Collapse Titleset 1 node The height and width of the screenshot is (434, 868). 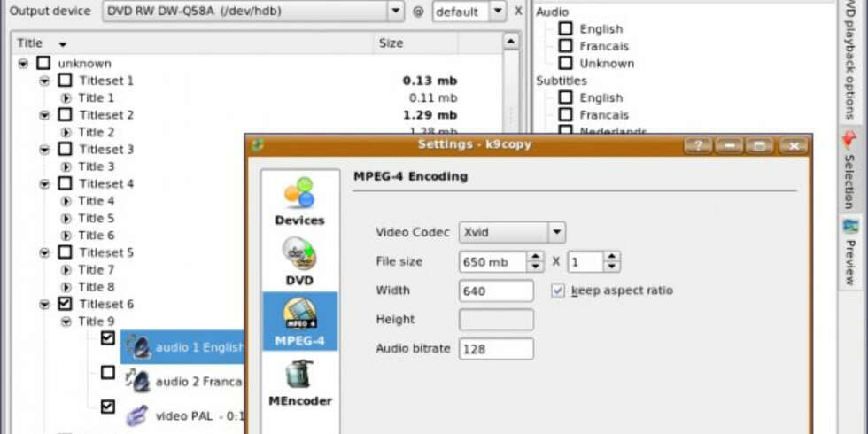pyautogui.click(x=44, y=81)
